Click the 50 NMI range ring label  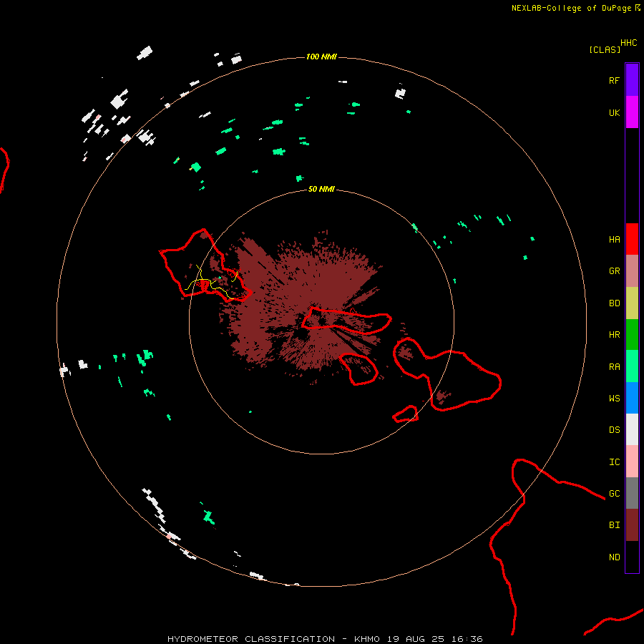(321, 189)
